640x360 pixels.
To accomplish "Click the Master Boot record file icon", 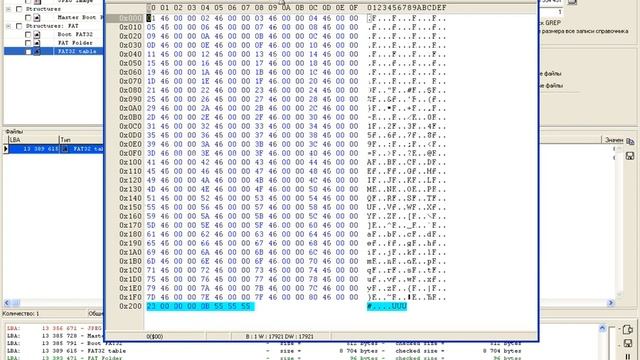I will coord(37,18).
